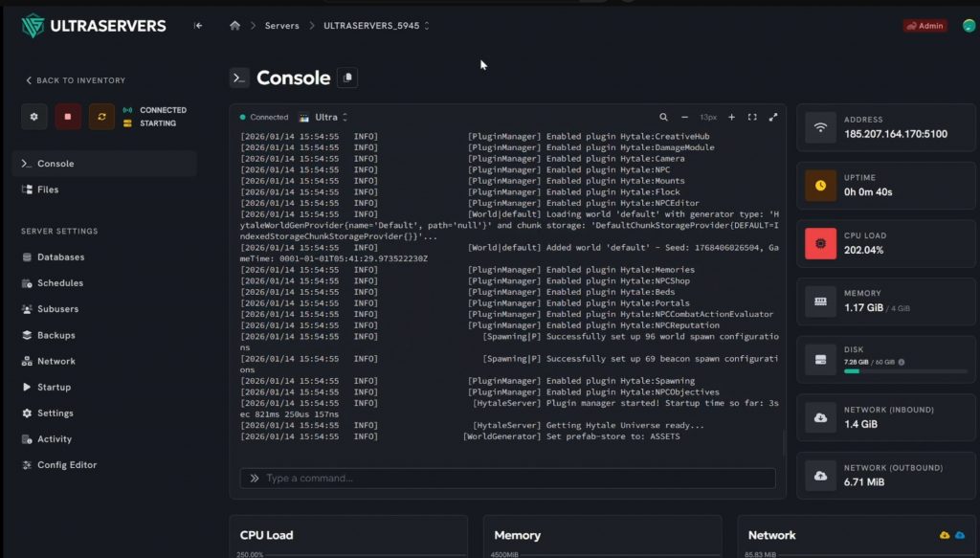Viewport: 980px width, 558px height.
Task: Click the Uptime clock icon
Action: click(820, 186)
